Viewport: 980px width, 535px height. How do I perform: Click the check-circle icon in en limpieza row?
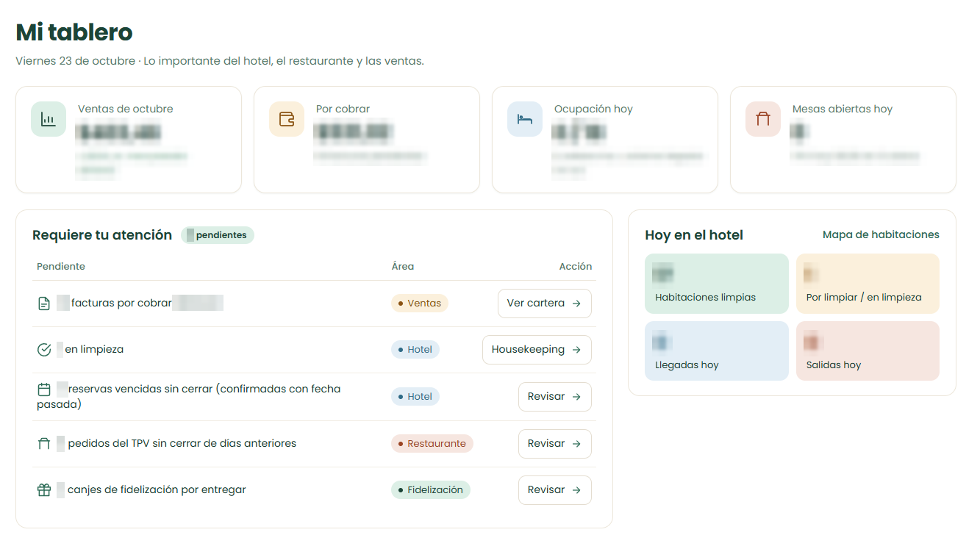[x=44, y=350]
